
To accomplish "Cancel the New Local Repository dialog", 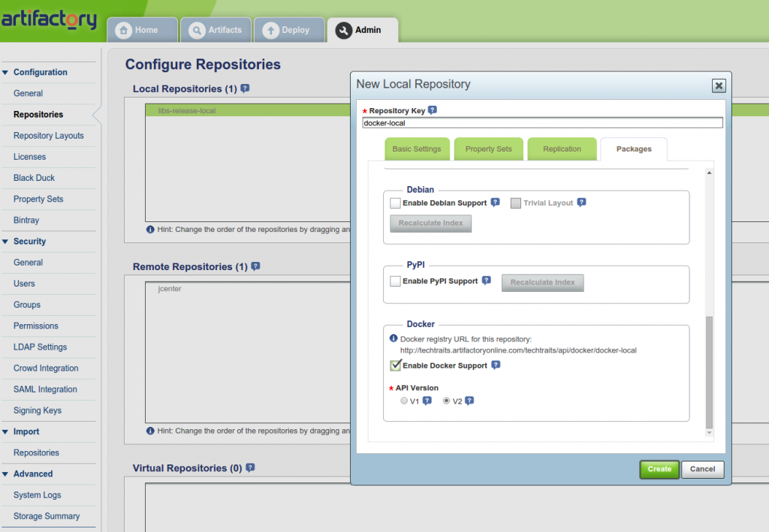I will (x=702, y=469).
